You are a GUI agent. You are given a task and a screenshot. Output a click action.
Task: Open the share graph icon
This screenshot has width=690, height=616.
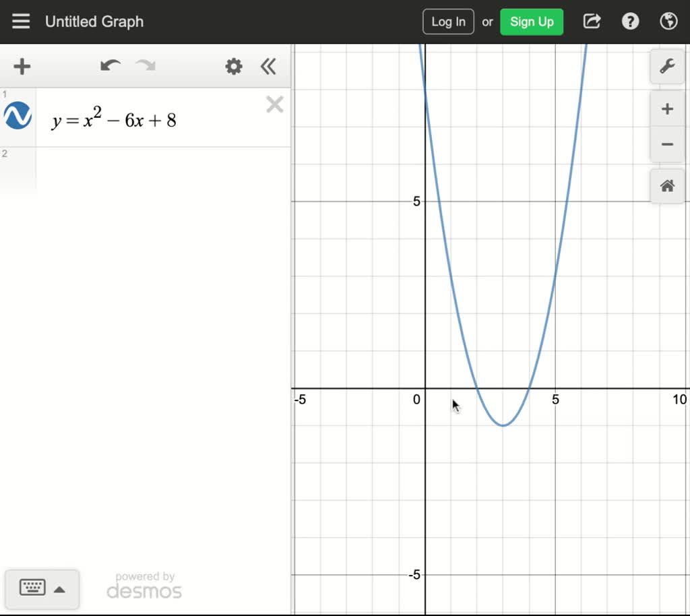591,21
